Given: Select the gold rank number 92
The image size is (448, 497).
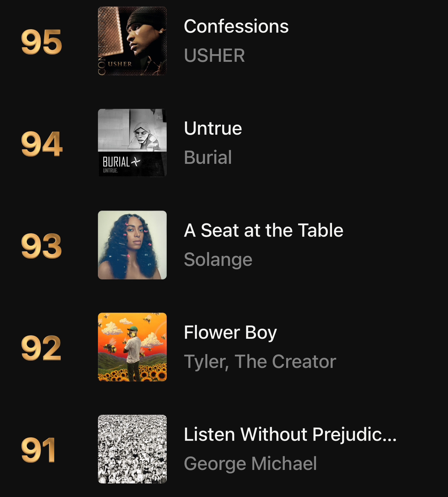Looking at the screenshot, I should 41,348.
